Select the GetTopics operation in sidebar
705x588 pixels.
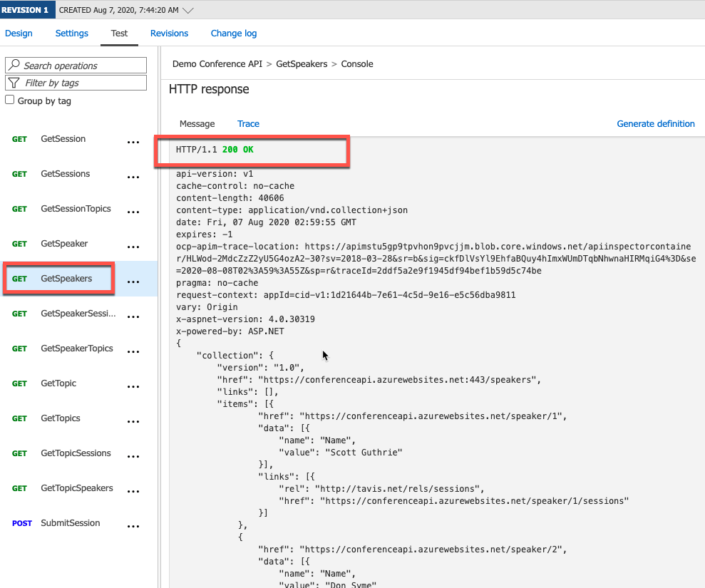(x=58, y=418)
